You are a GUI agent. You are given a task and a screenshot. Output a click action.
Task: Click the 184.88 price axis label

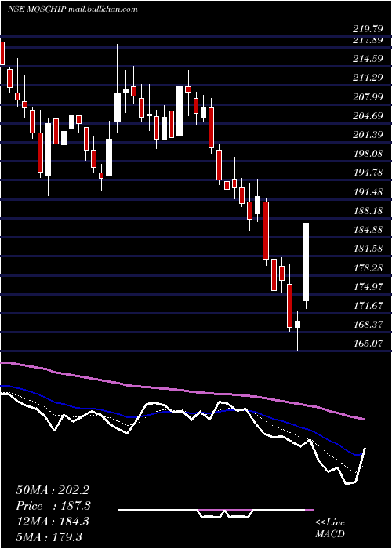(x=368, y=229)
